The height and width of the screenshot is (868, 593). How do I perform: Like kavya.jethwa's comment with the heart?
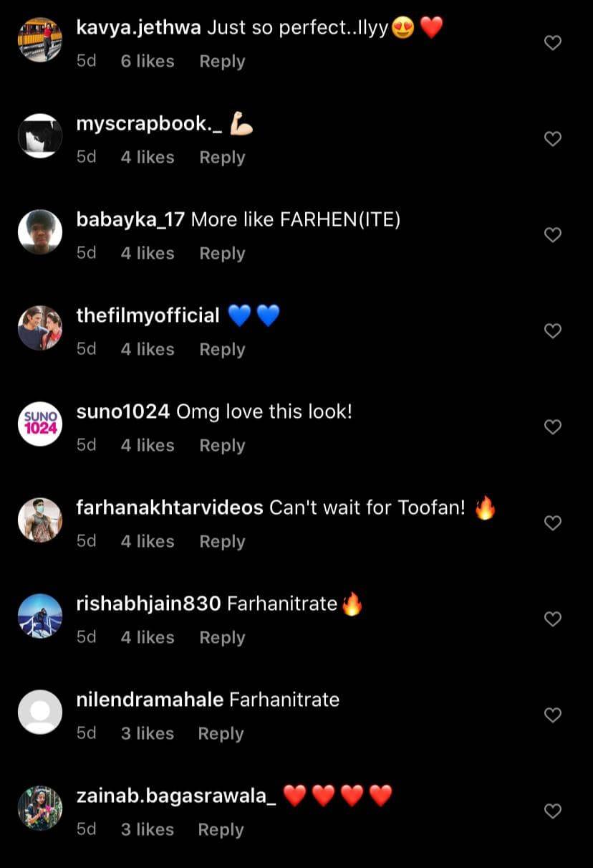pos(552,43)
